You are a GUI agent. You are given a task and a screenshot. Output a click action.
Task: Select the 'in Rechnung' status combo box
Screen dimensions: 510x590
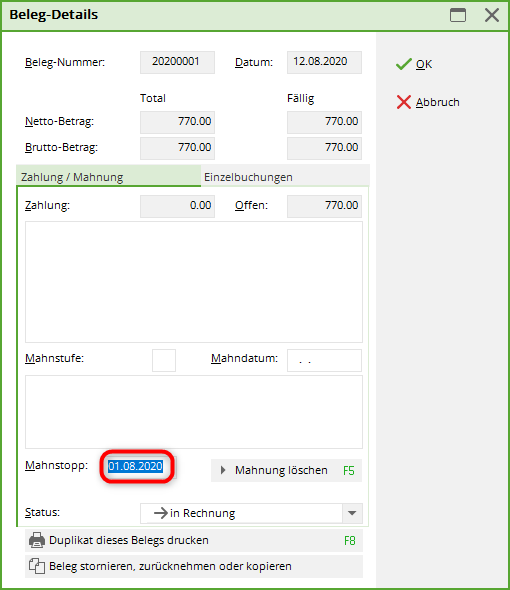click(x=251, y=513)
